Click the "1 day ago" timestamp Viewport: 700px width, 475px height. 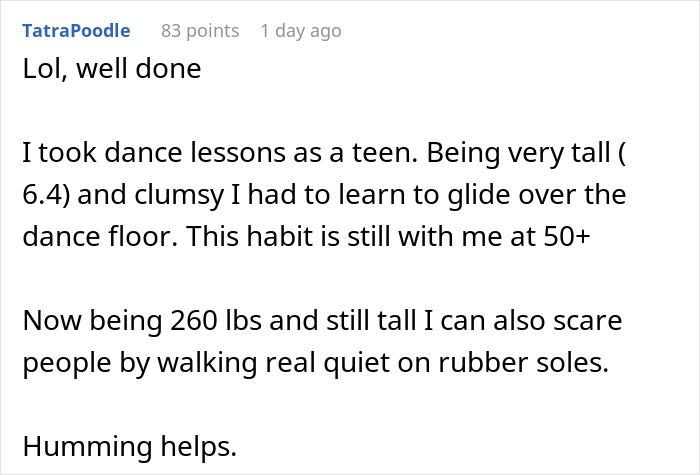tap(300, 31)
